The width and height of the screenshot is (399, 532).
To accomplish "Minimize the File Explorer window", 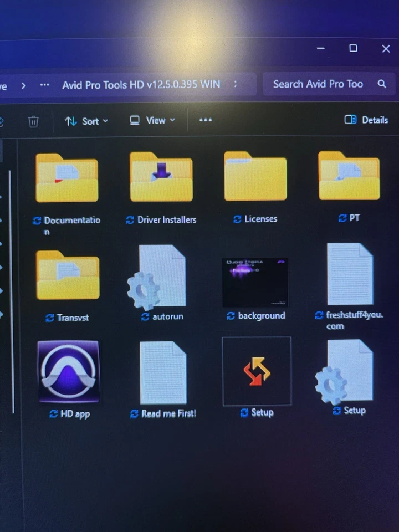I will [x=321, y=48].
